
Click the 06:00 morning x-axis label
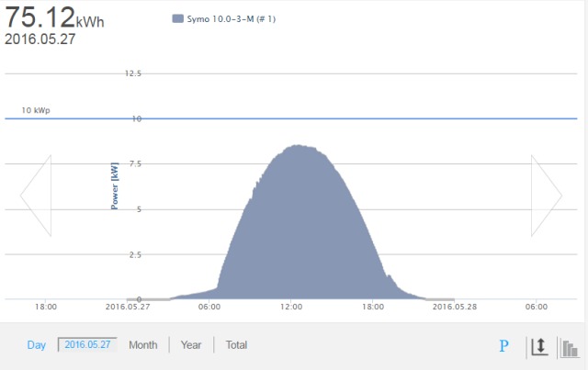[209, 307]
